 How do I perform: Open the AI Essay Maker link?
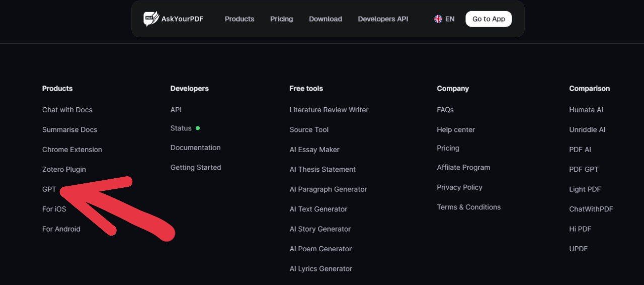(x=314, y=150)
